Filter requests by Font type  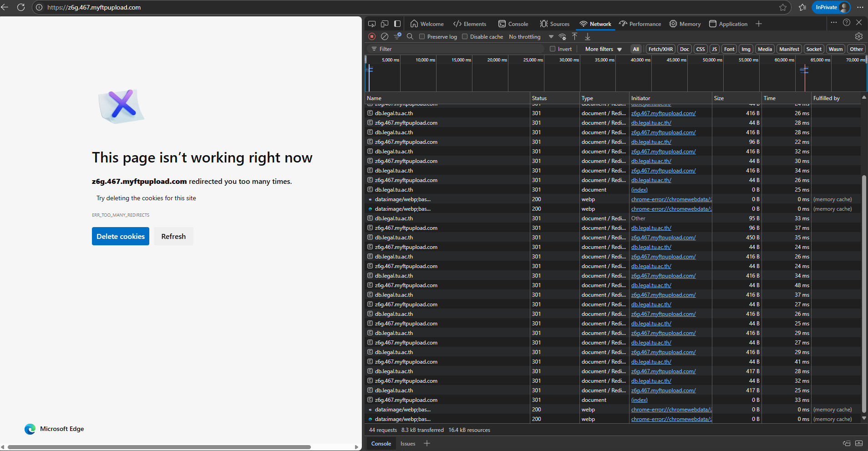pyautogui.click(x=729, y=49)
